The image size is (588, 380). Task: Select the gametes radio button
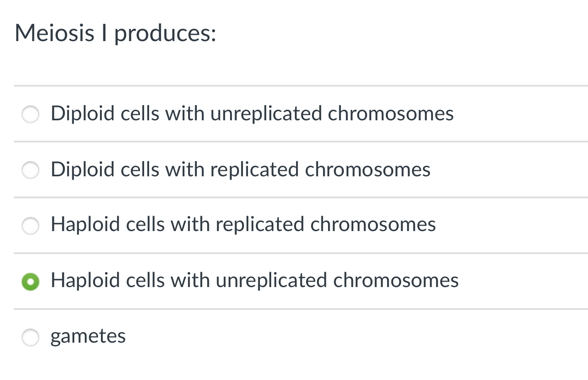click(x=30, y=337)
